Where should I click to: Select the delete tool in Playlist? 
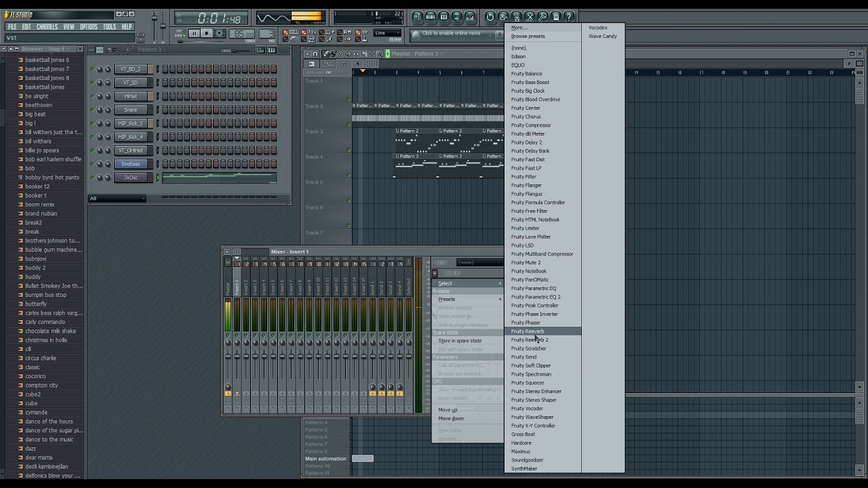click(340, 54)
